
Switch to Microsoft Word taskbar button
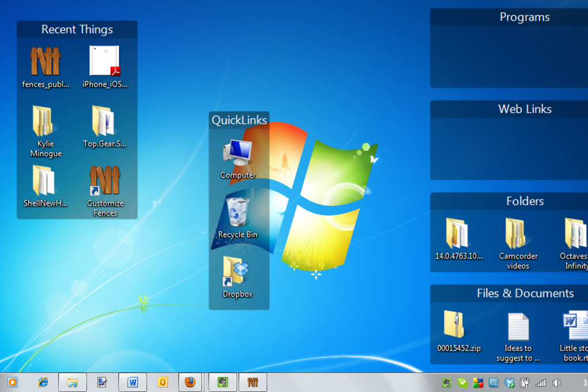pyautogui.click(x=133, y=382)
